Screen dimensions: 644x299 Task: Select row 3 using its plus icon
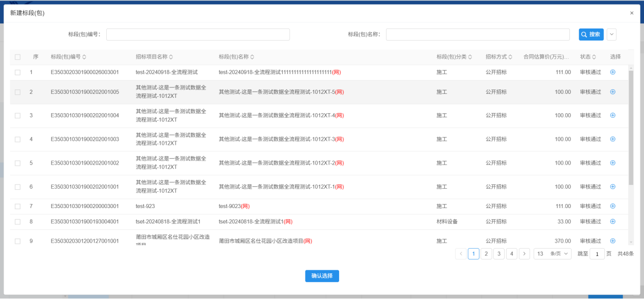tap(613, 116)
